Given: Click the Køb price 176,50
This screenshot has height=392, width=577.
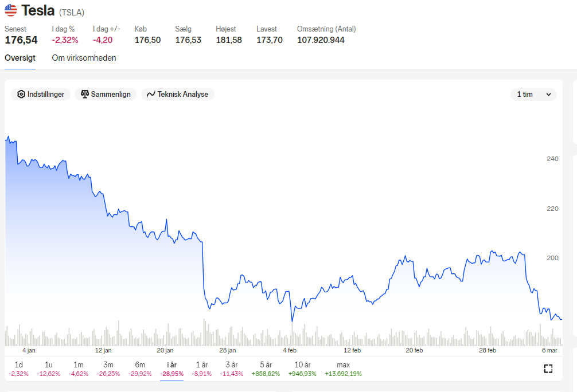Looking at the screenshot, I should pos(147,40).
